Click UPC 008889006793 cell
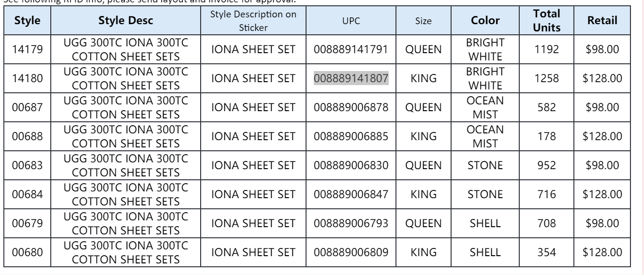Viewport: 644px width, 275px height. tap(351, 222)
